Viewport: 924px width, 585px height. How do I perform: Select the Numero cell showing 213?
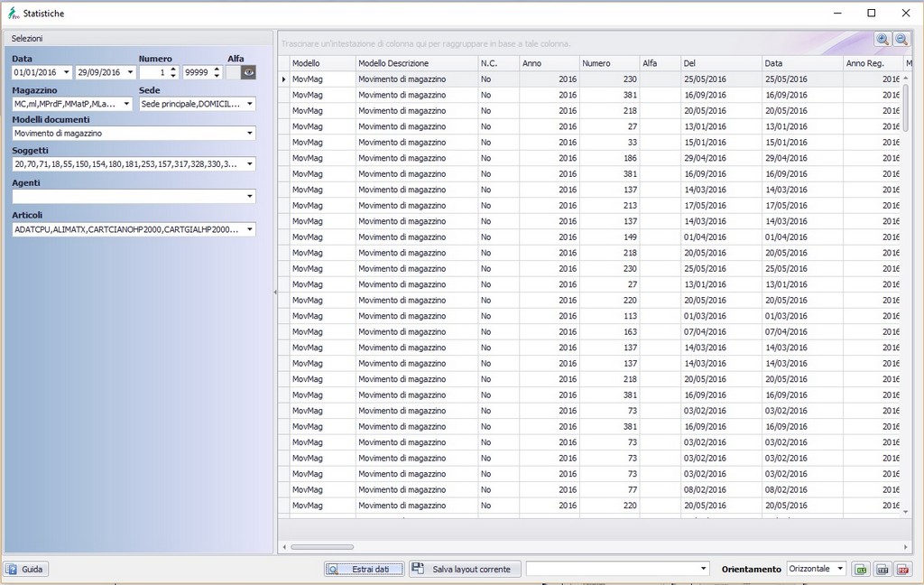pyautogui.click(x=610, y=205)
